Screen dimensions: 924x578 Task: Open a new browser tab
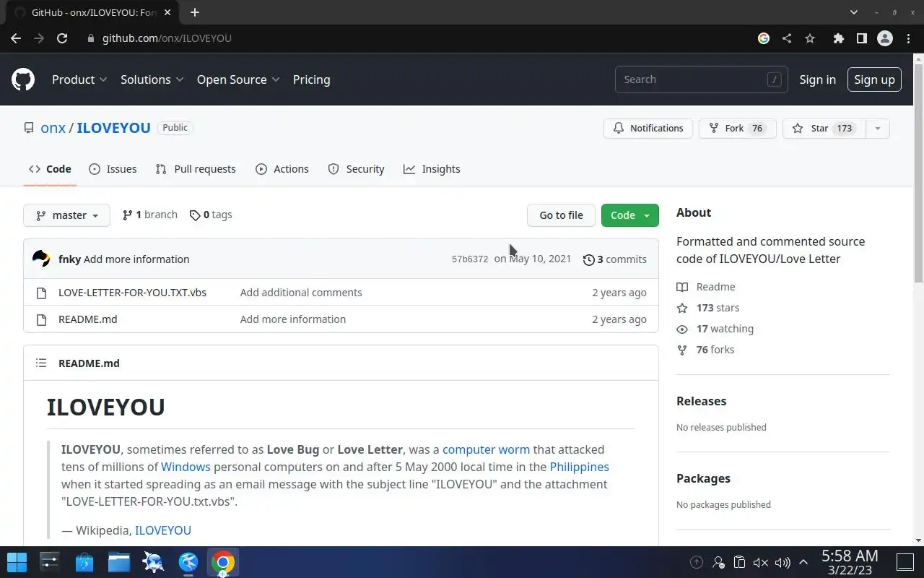coord(195,12)
